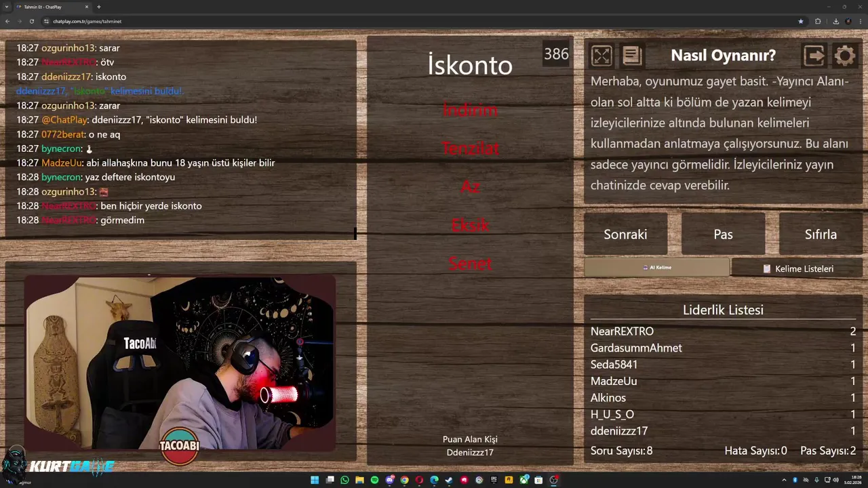Open Xbox app from the taskbar
The width and height of the screenshot is (868, 488).
pos(524,480)
